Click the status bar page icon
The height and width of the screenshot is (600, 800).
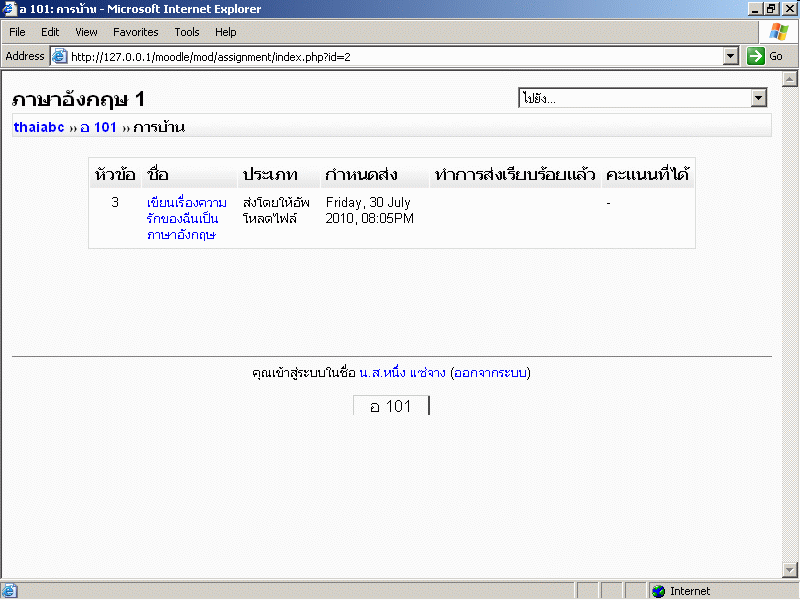(x=9, y=591)
